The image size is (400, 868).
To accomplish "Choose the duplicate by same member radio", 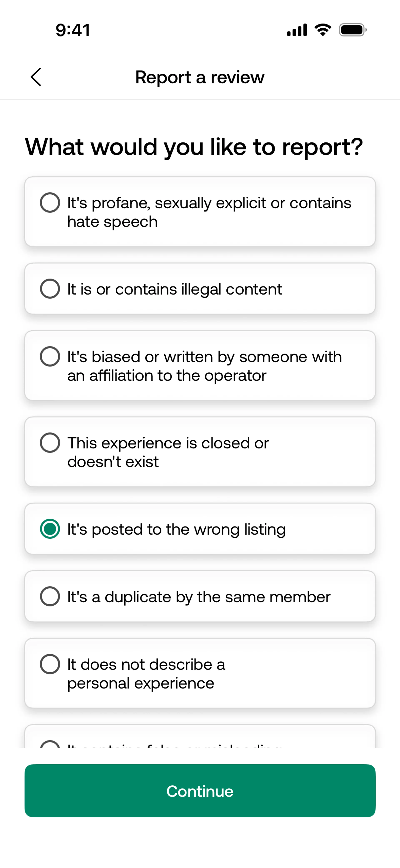I will (50, 596).
